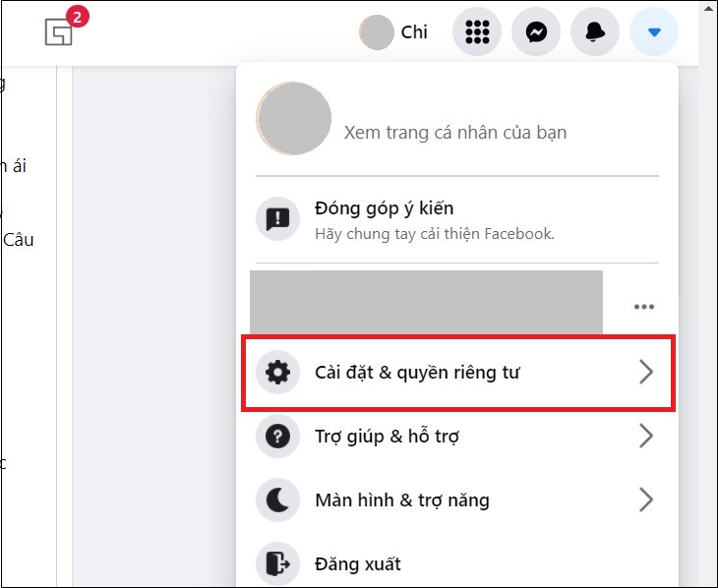Open Xem trang cá nhân của bạn
718x588 pixels.
454,132
